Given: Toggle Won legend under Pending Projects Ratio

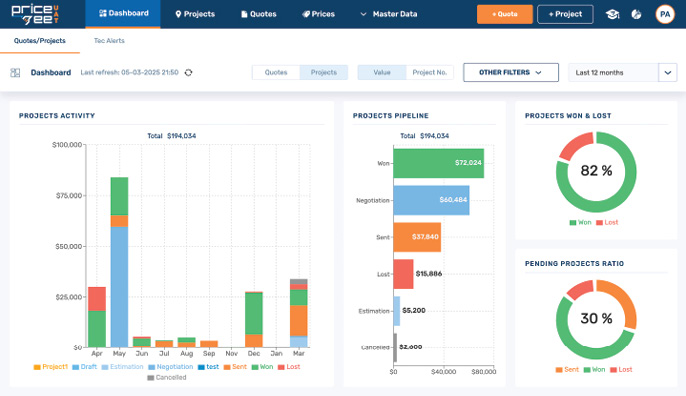Looking at the screenshot, I should click(x=594, y=369).
